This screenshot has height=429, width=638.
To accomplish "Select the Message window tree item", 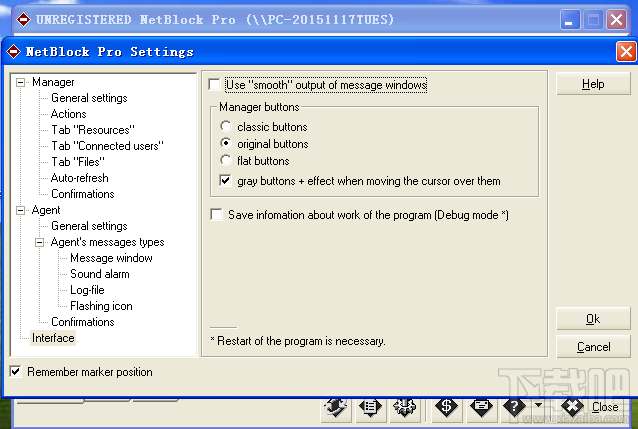I will pyautogui.click(x=111, y=258).
